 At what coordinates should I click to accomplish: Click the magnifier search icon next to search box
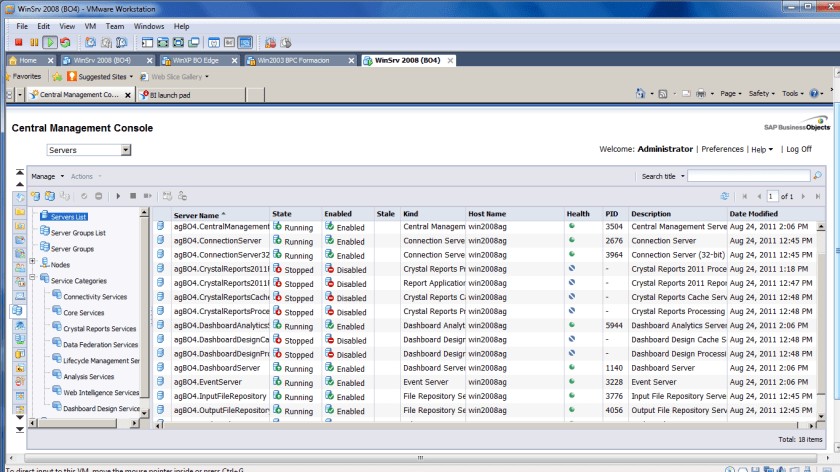817,176
